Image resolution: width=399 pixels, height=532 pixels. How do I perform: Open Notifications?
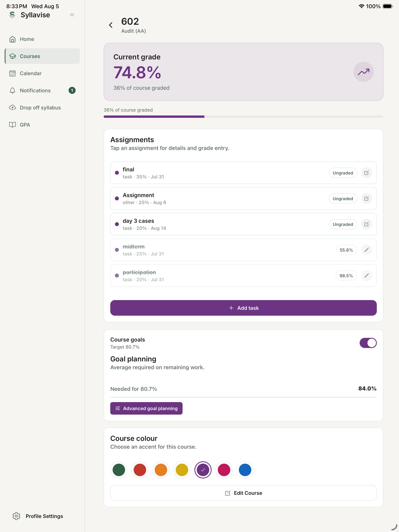pos(42,90)
